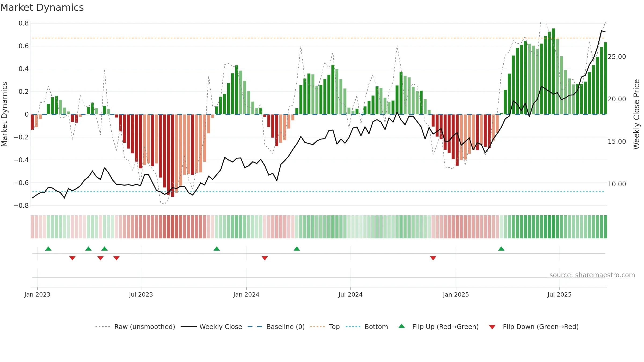This screenshot has width=644, height=362.
Task: Select the Flip Up marker in late April 2023
Action: 104,249
